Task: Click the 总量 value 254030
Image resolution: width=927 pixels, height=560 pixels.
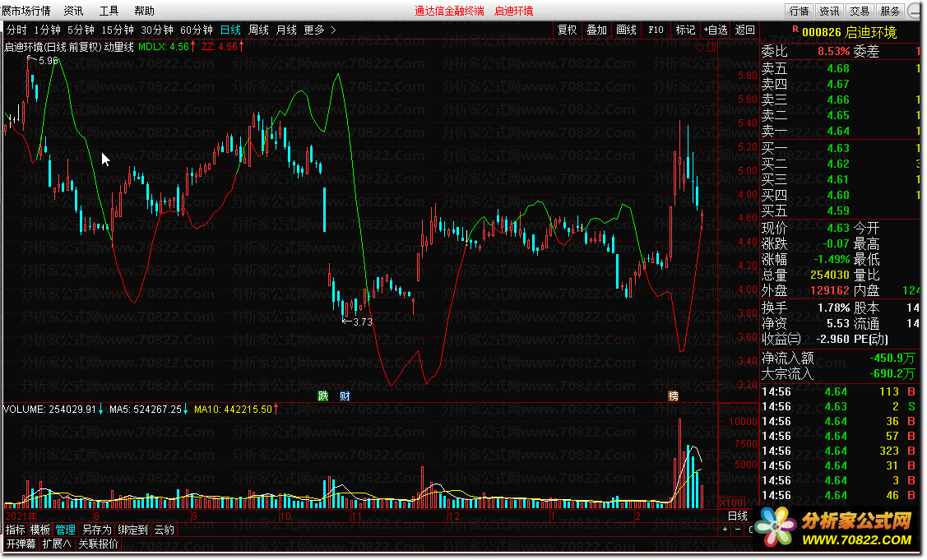Action: coord(829,275)
